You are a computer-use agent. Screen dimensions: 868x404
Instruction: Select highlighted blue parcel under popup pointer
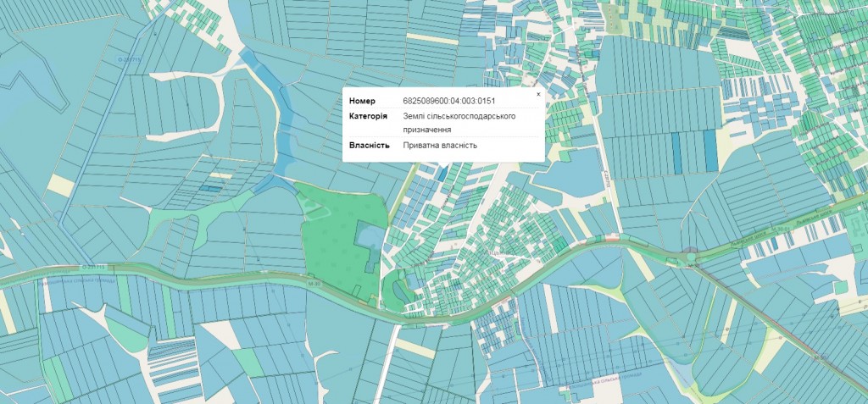pos(443,172)
